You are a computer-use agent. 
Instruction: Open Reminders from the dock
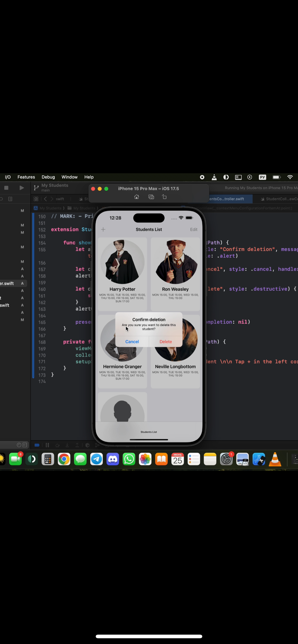(194, 459)
